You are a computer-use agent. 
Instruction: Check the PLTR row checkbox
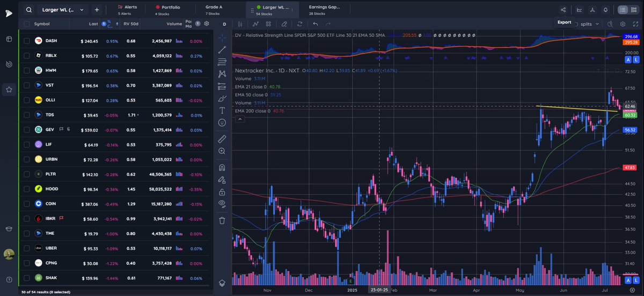click(x=27, y=174)
